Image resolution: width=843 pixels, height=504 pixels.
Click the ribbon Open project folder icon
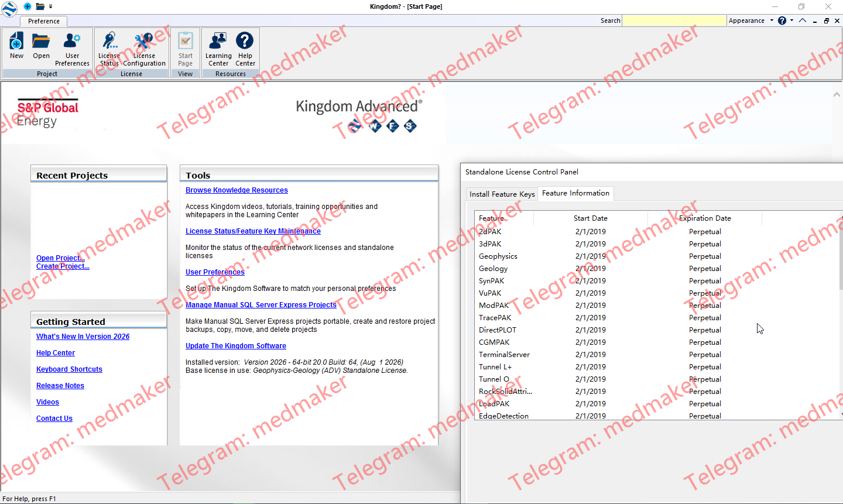(x=41, y=46)
